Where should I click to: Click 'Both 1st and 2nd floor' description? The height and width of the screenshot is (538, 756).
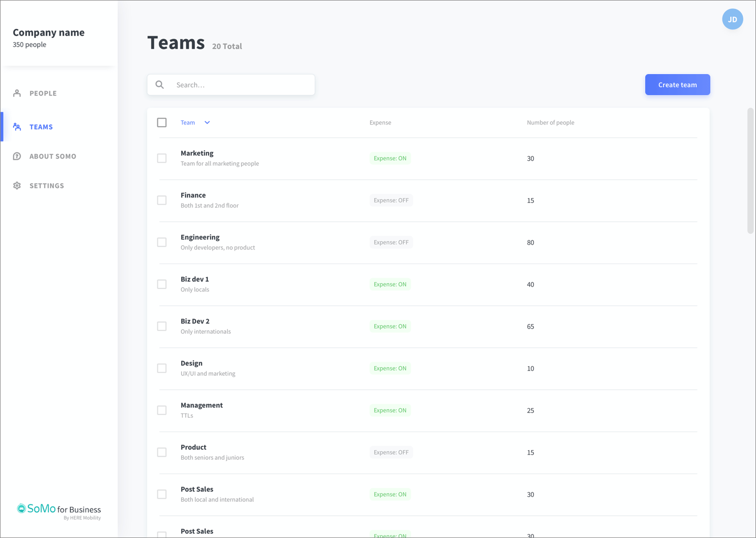click(209, 205)
